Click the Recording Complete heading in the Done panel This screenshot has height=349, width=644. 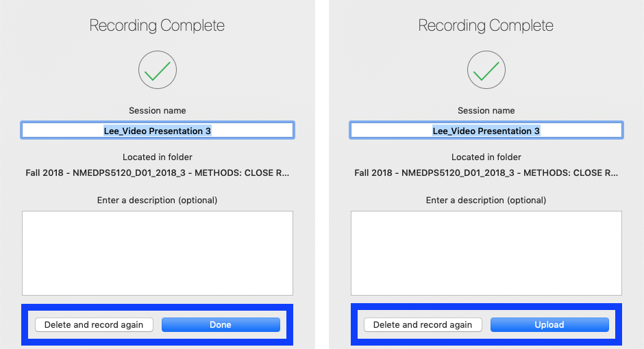pos(157,25)
